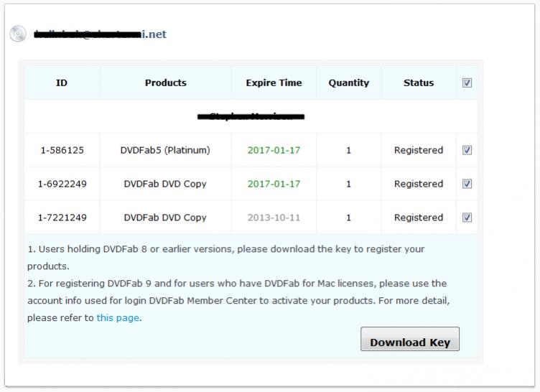Click the account email address text
Viewport: 540px width, 392px height.
point(100,34)
